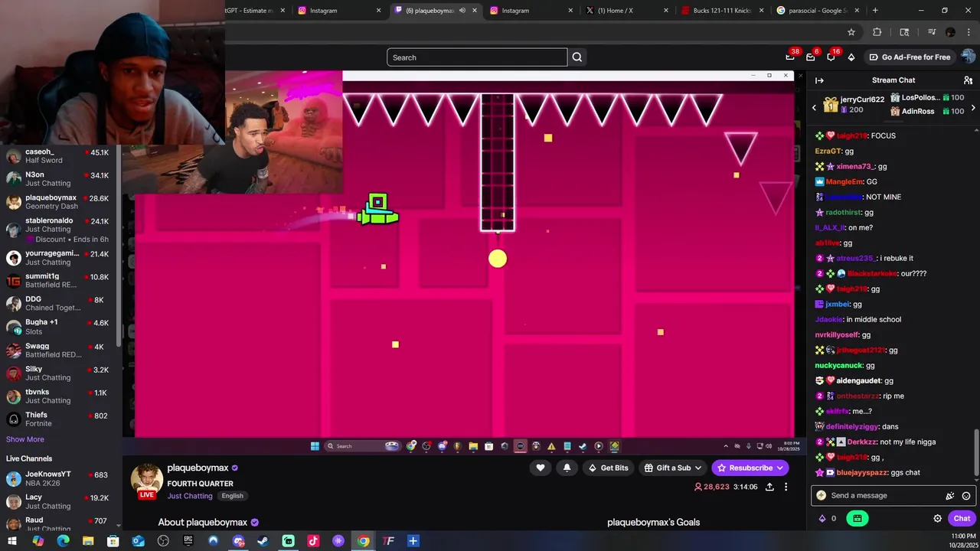Click the purple Chat send button
The width and height of the screenshot is (980, 551).
click(962, 518)
